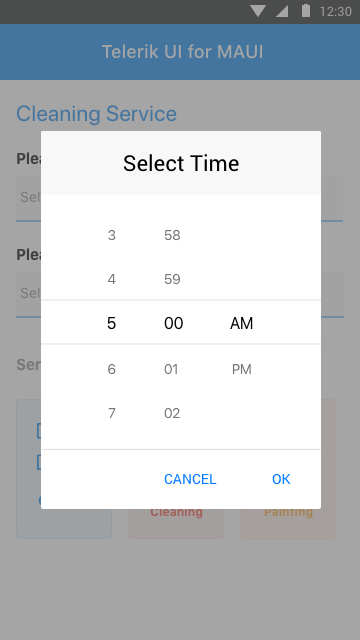Choose minute 58 in the spinner

[172, 235]
